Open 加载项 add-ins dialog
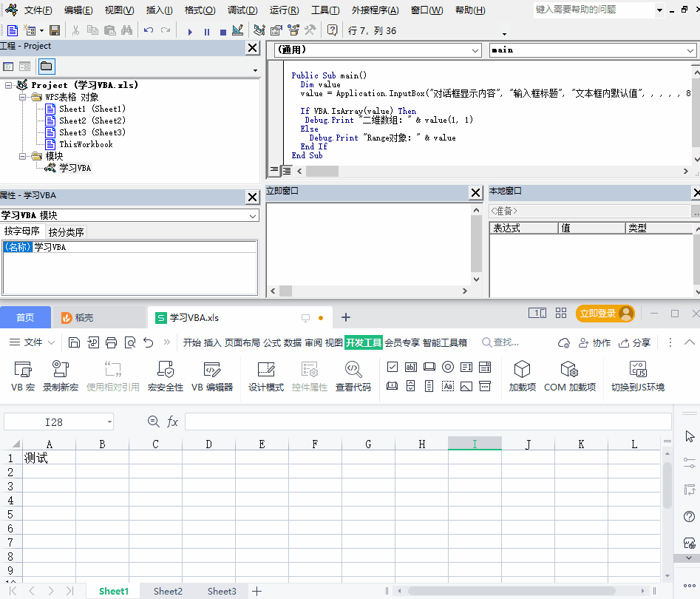 pos(523,376)
